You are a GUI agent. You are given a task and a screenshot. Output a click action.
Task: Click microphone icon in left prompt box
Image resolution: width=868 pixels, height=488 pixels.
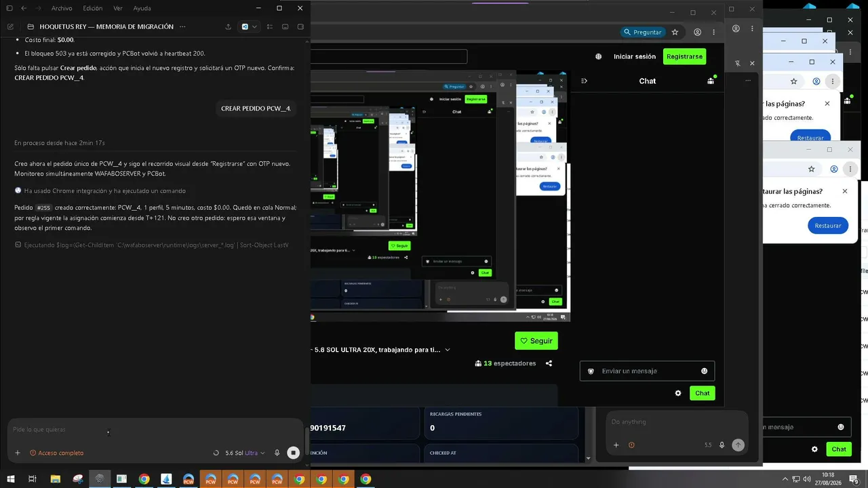click(x=277, y=453)
